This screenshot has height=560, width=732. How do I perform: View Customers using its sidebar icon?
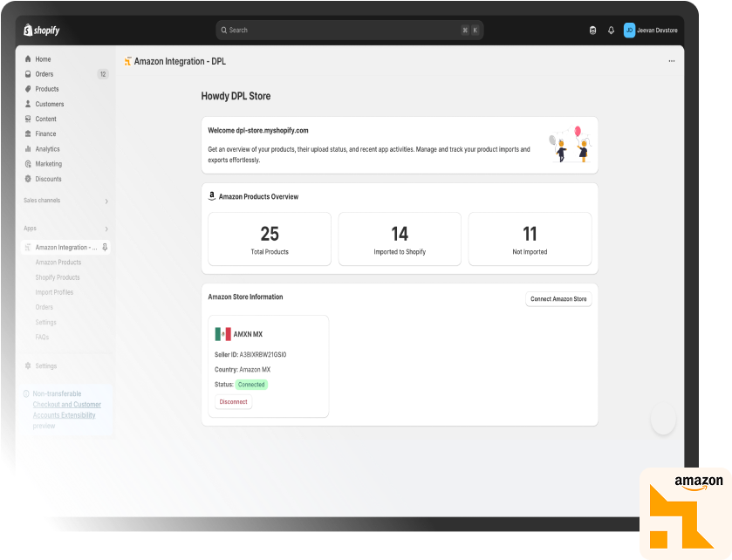(27, 104)
